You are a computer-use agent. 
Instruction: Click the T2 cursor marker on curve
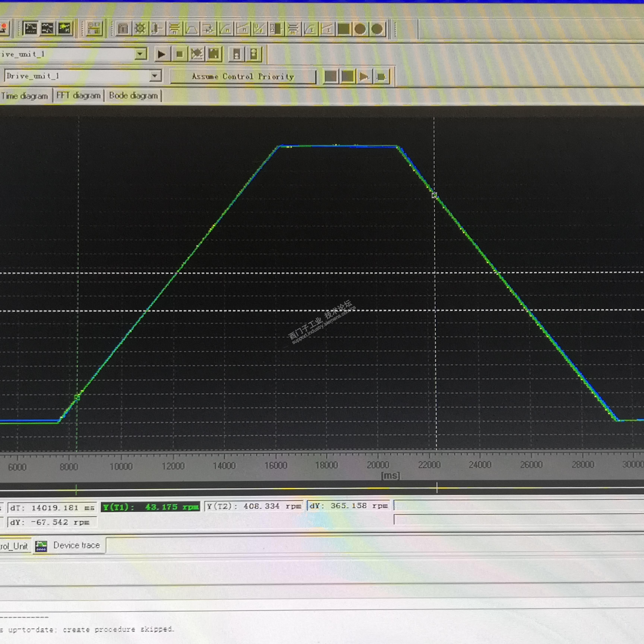pos(434,195)
